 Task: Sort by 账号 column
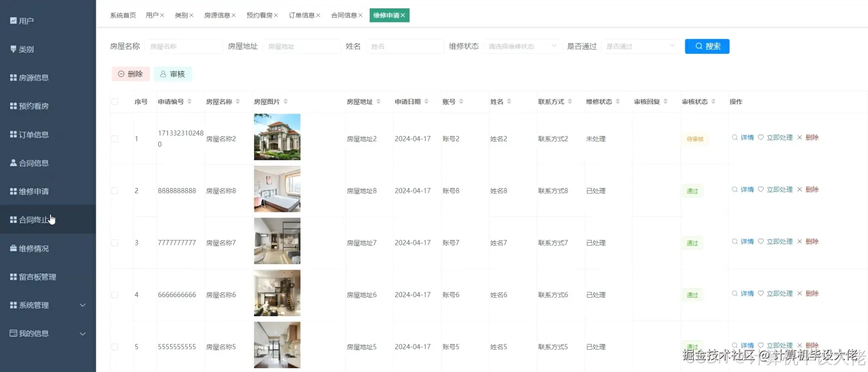coord(461,101)
